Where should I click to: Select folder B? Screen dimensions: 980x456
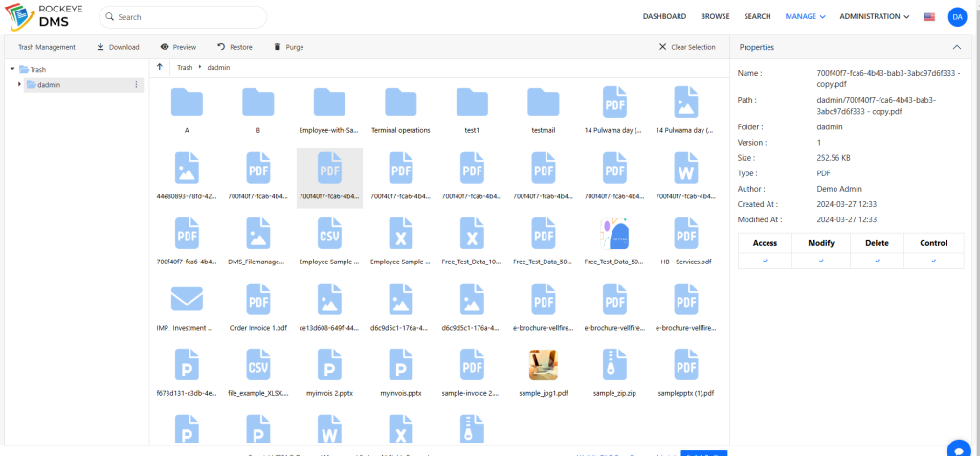pyautogui.click(x=258, y=111)
